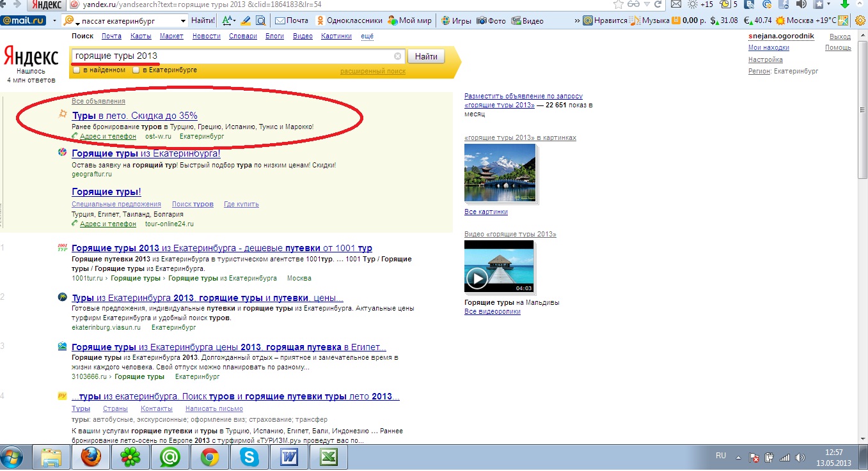Expand the toolbar search suggestions dropdown
This screenshot has width=868, height=471.
pos(184,20)
